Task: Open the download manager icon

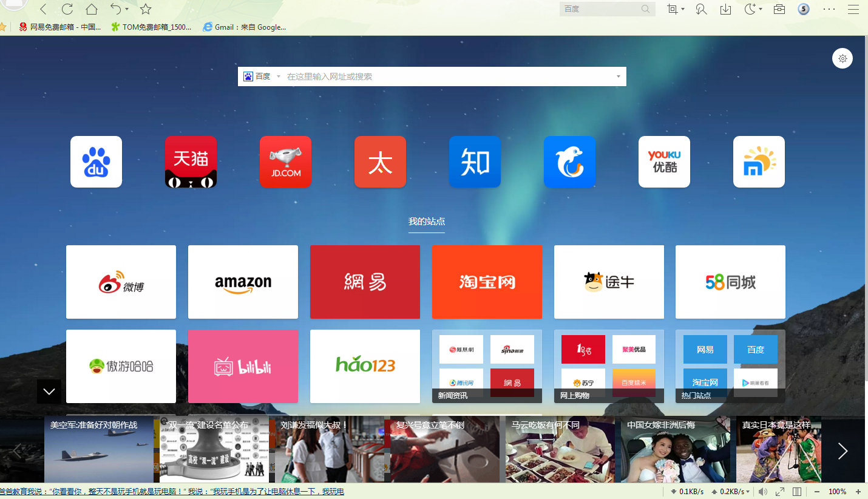Action: [x=725, y=9]
